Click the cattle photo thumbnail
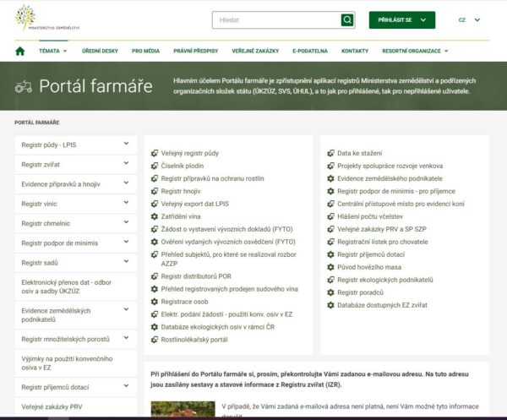 (183, 409)
